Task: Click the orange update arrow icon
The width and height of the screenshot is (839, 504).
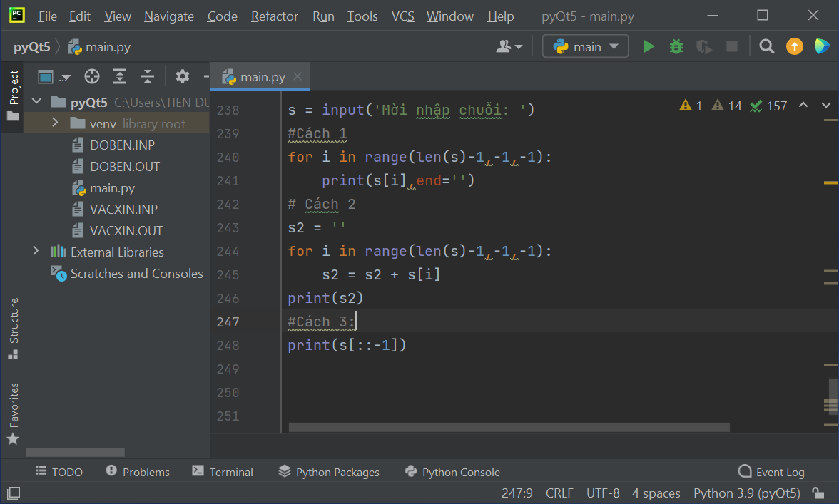Action: 795,47
